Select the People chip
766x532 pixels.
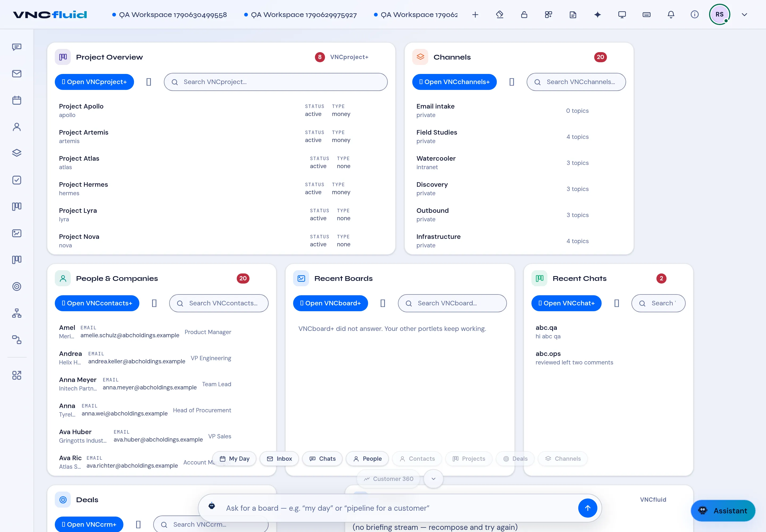point(367,459)
